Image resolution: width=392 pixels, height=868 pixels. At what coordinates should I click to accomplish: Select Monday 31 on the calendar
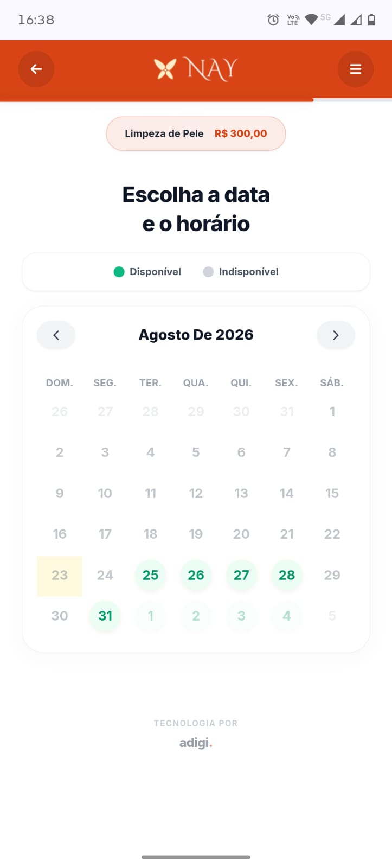pyautogui.click(x=105, y=616)
